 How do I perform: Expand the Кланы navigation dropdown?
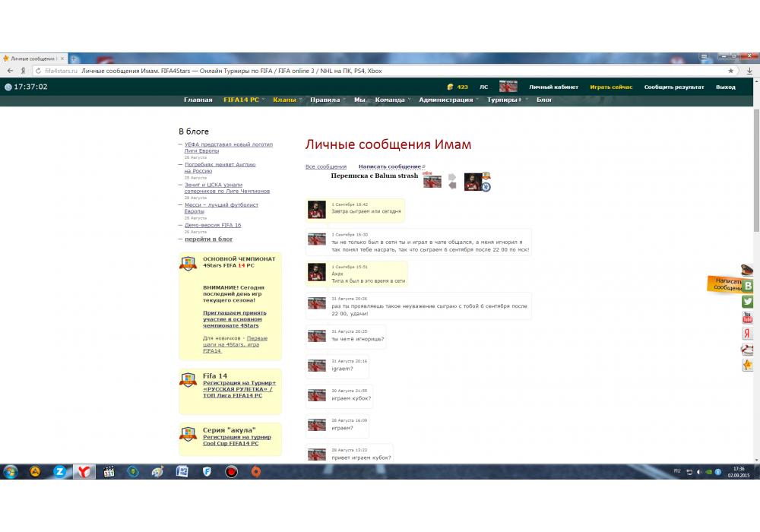click(286, 100)
